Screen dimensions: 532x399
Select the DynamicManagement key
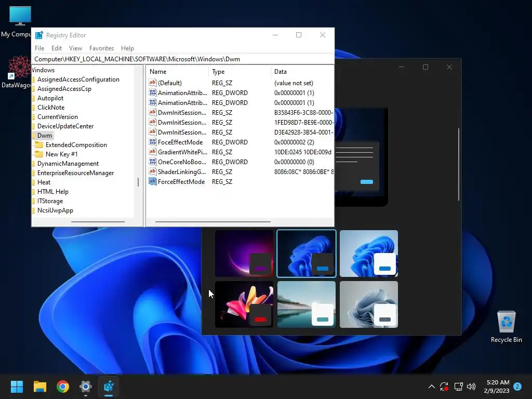click(68, 164)
